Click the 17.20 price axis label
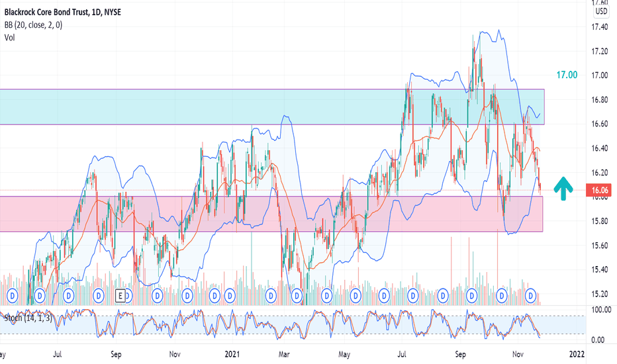Viewport: 617px width, 364px height. point(600,52)
